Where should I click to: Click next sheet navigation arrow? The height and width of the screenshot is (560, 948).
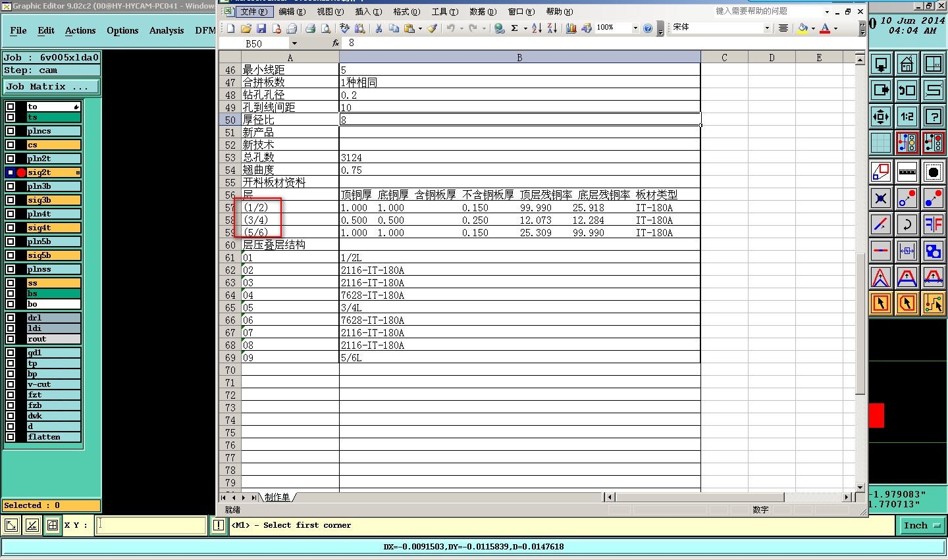click(x=244, y=497)
